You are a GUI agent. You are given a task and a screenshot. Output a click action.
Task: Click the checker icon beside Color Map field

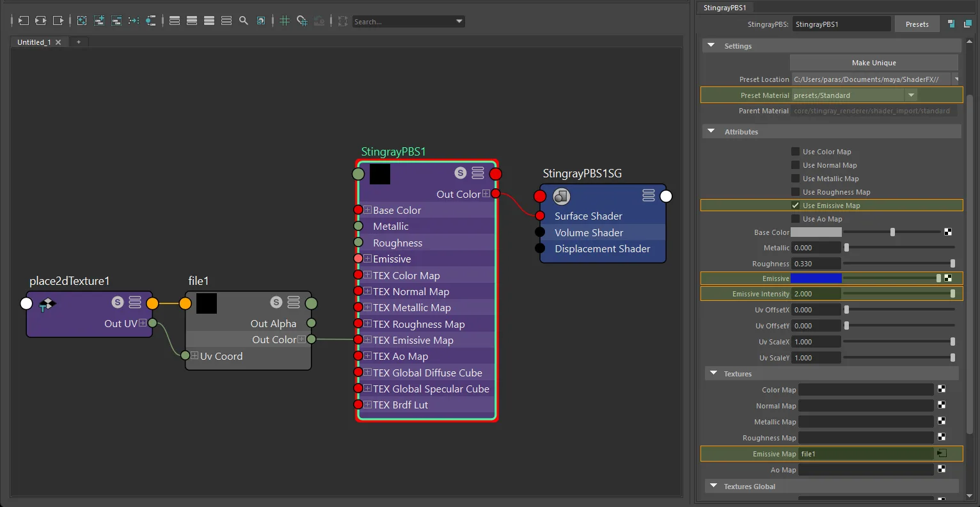[942, 389]
